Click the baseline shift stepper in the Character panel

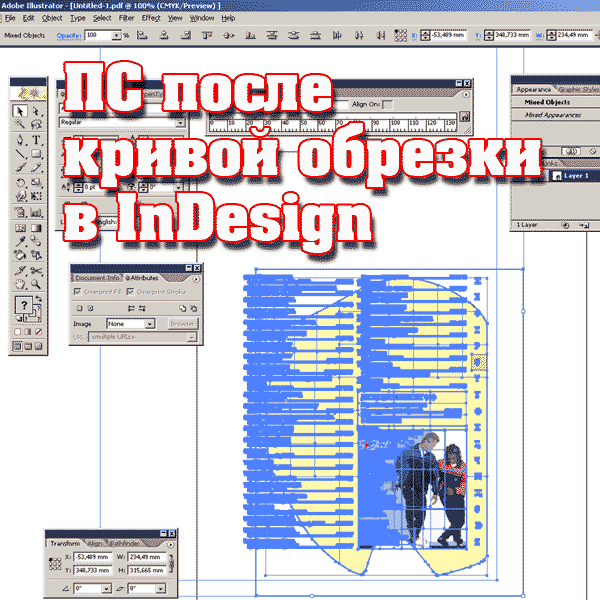click(x=78, y=187)
